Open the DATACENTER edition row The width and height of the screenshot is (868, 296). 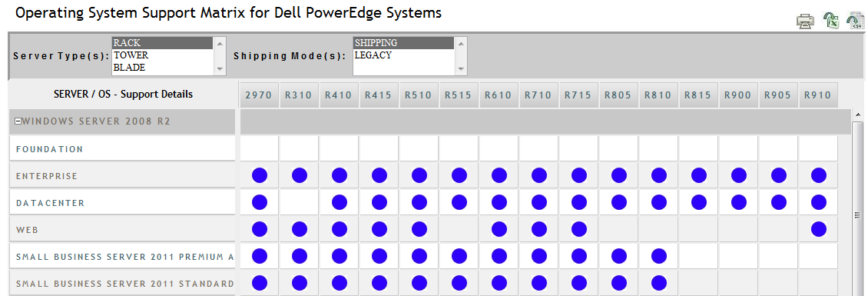tap(122, 203)
